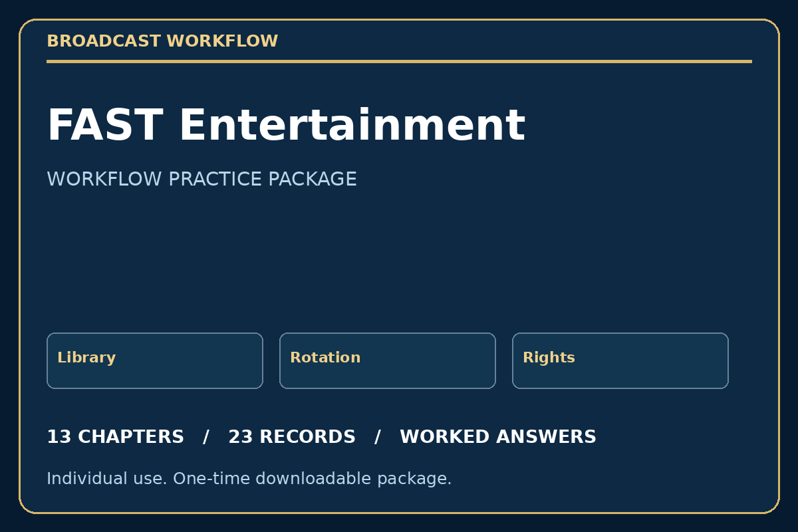Select the Rights card
The width and height of the screenshot is (798, 532).
620,360
